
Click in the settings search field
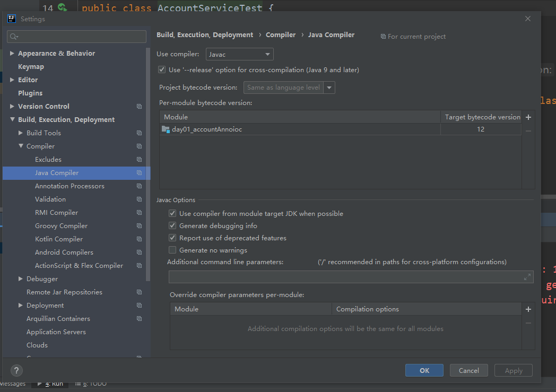[76, 37]
